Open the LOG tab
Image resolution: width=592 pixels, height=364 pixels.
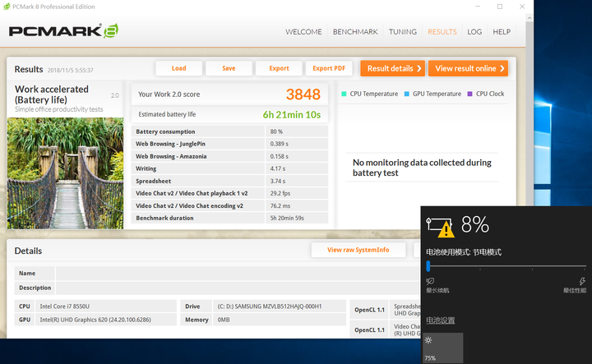pos(474,32)
